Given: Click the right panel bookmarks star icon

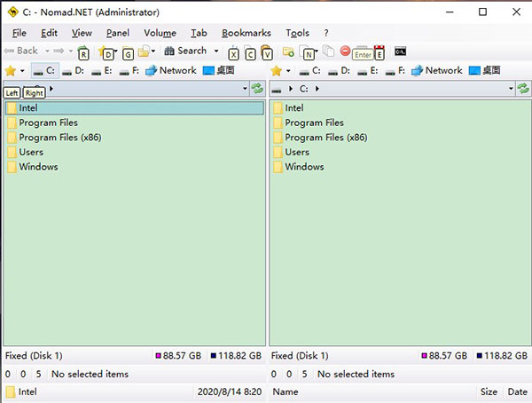Looking at the screenshot, I should [x=277, y=71].
